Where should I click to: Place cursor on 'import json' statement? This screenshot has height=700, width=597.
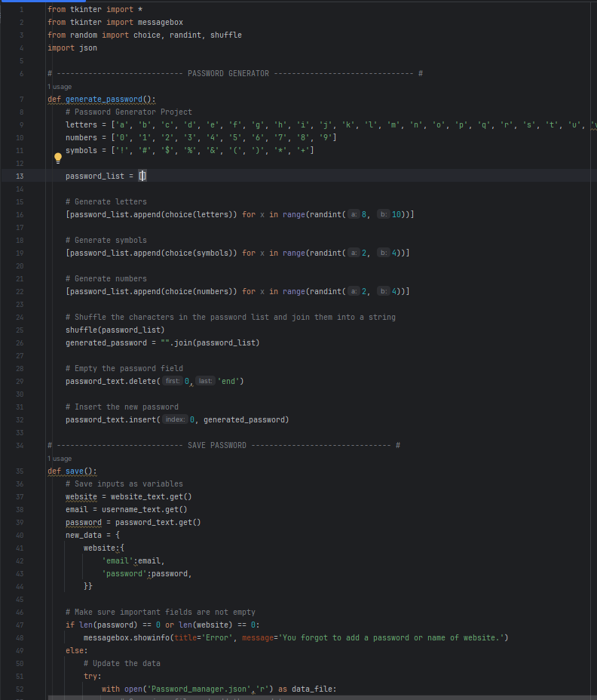[72, 48]
